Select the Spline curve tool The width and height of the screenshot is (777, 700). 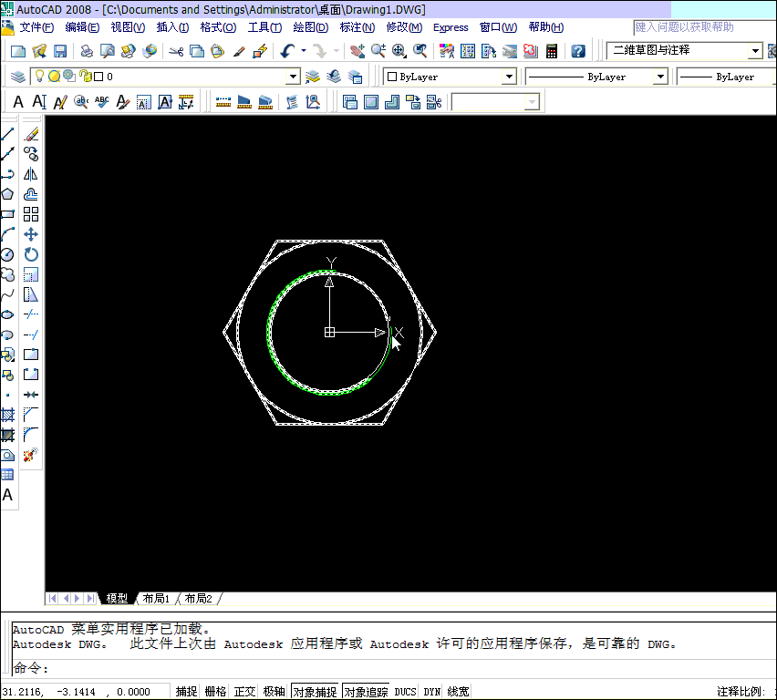[x=7, y=294]
